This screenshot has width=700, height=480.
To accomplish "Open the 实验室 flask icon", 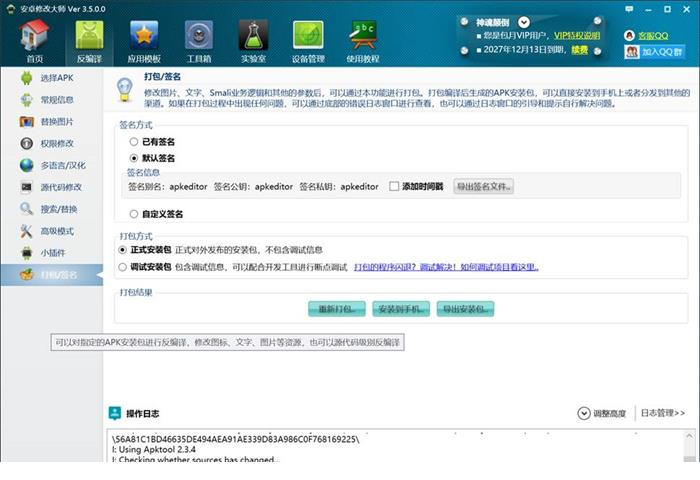I will pyautogui.click(x=253, y=40).
